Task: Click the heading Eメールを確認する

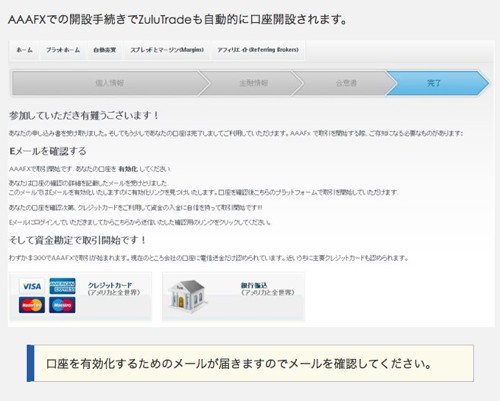Action: click(48, 151)
